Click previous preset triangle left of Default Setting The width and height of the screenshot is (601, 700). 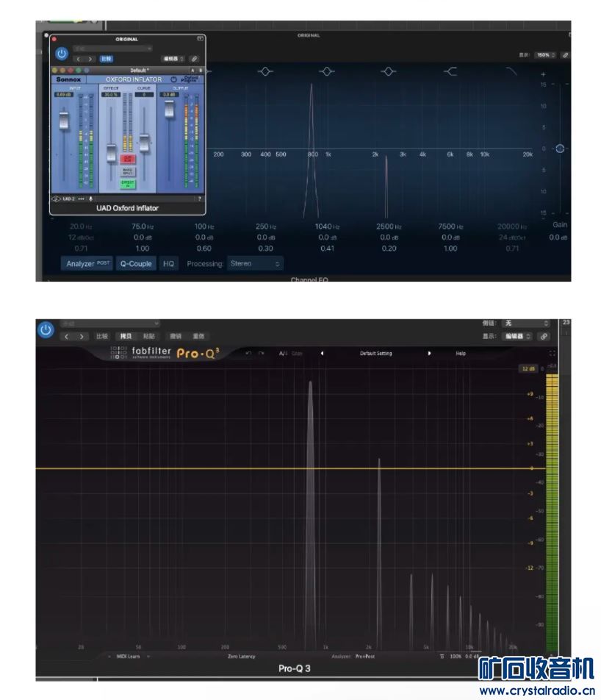point(322,353)
